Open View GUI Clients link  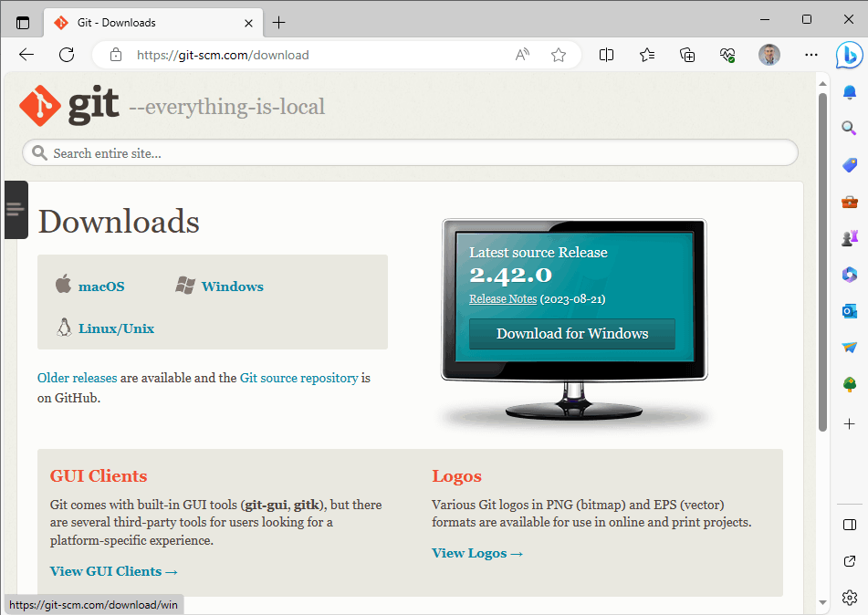coord(113,571)
